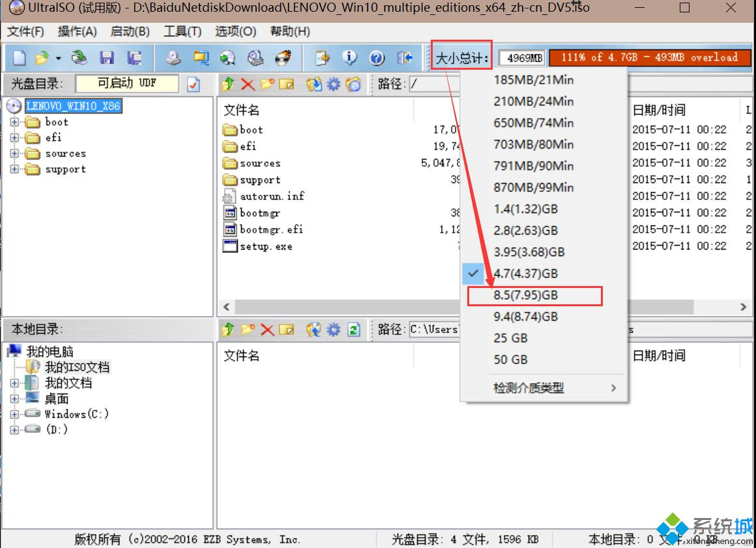Expand 桌面 in local tree
Viewport: 756px width, 548px height.
[14, 399]
